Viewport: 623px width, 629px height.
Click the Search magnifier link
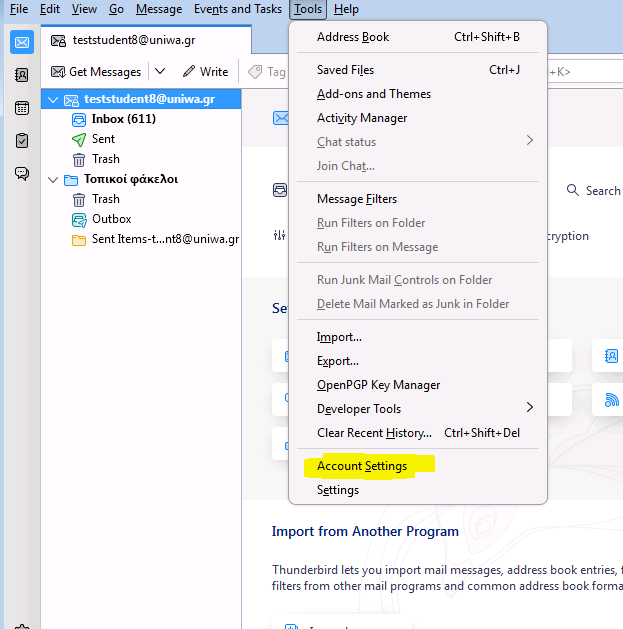point(594,191)
